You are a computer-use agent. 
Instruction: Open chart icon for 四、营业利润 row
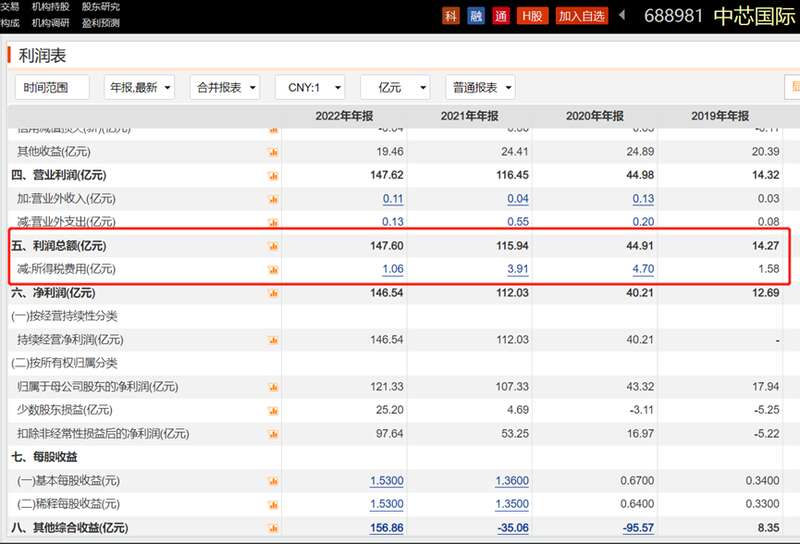273,176
